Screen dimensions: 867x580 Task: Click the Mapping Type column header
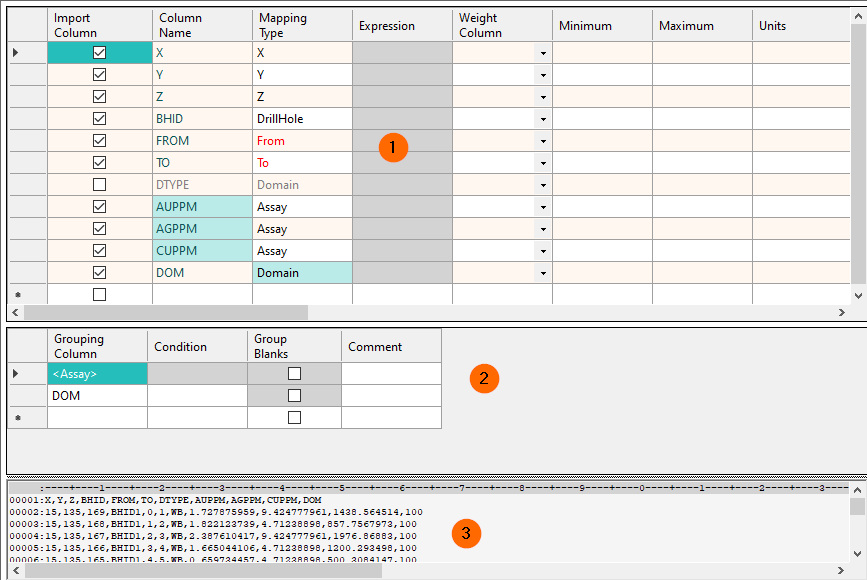tap(302, 26)
